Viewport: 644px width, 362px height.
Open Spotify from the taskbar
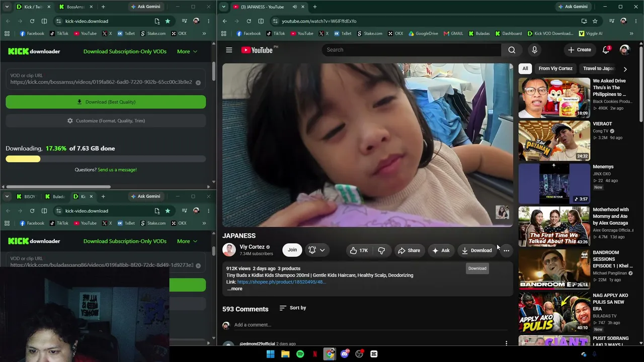[300, 354]
